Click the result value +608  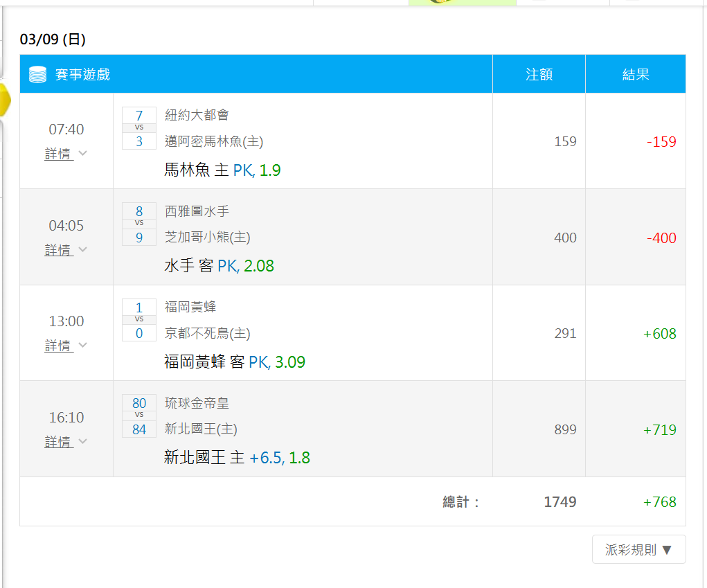point(660,334)
